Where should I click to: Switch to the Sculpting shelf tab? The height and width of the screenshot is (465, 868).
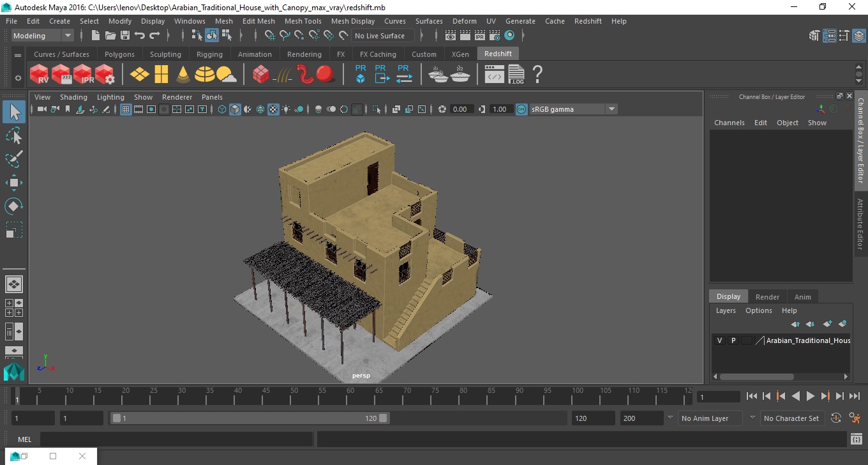165,54
